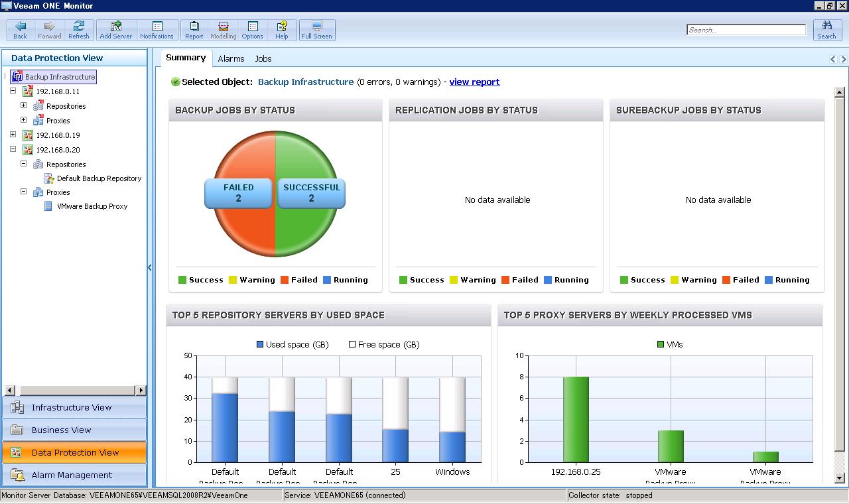The height and width of the screenshot is (504, 849).
Task: Expand Proxies under 192.168.0.11
Action: coord(23,120)
